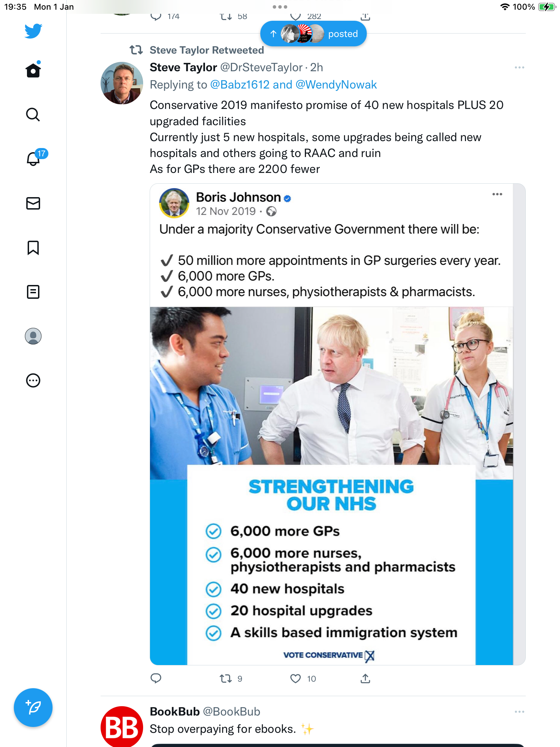Image resolution: width=560 pixels, height=747 pixels.
Task: Open the @Babz1612 mention link
Action: [x=240, y=85]
